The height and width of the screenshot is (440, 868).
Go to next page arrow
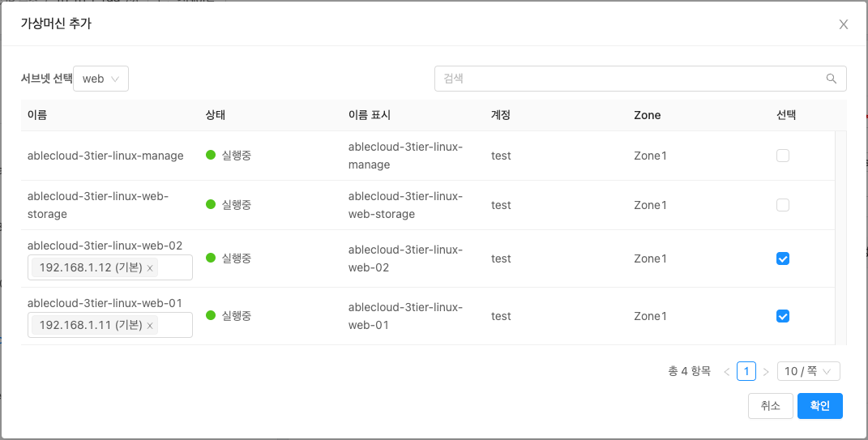[766, 372]
